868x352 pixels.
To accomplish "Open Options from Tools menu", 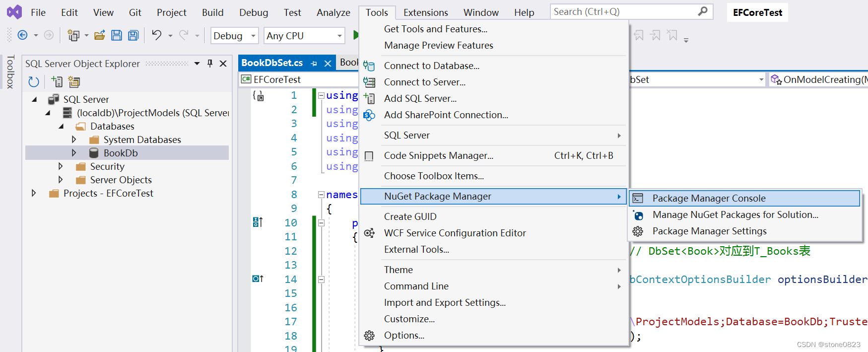I will (x=494, y=335).
